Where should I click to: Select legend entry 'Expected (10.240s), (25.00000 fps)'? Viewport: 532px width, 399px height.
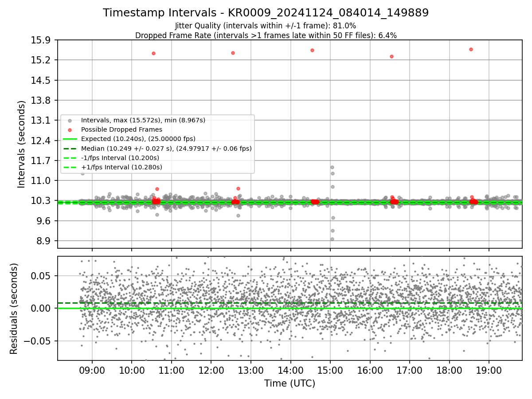click(138, 139)
